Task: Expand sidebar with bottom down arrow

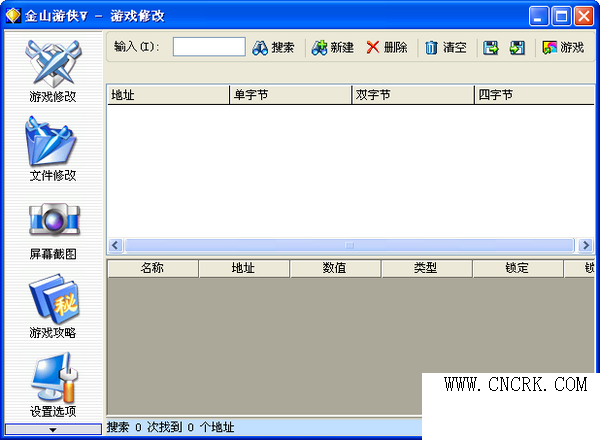Action: point(53,429)
